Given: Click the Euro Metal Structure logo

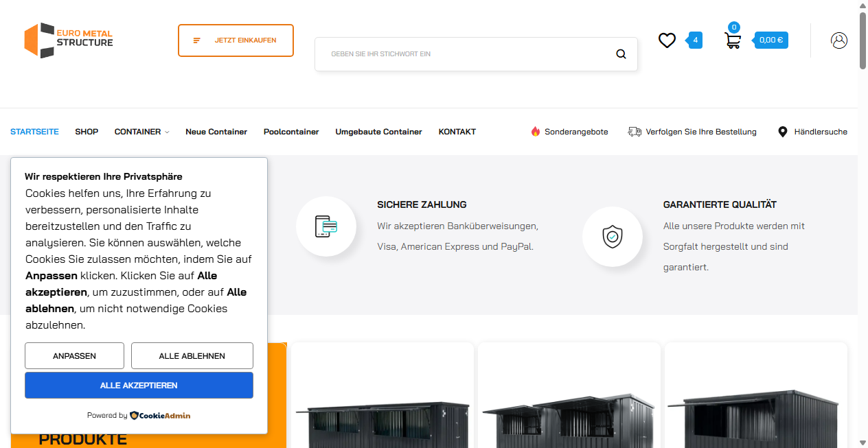Looking at the screenshot, I should point(68,40).
